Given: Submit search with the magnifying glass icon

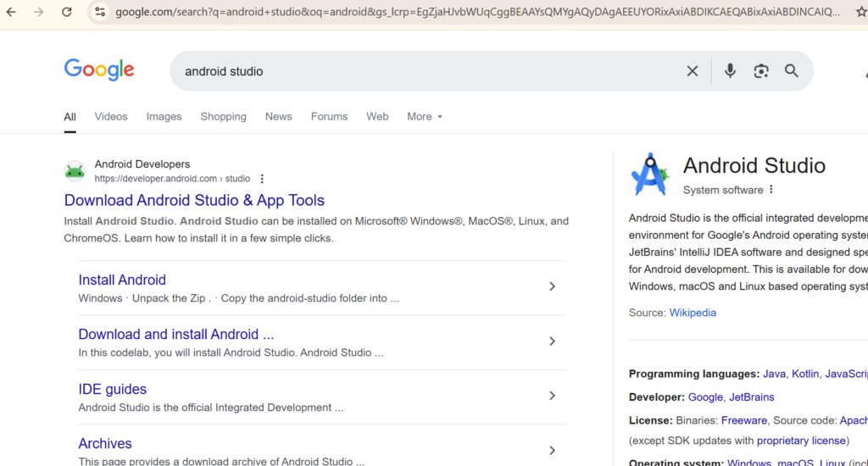Looking at the screenshot, I should tap(792, 71).
